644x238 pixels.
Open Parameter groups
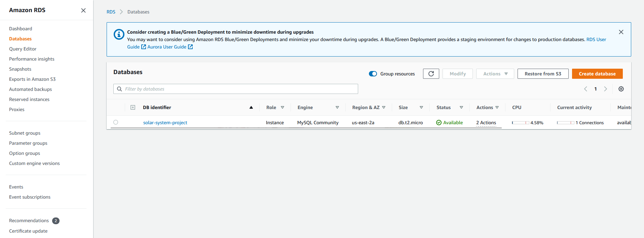pos(28,143)
